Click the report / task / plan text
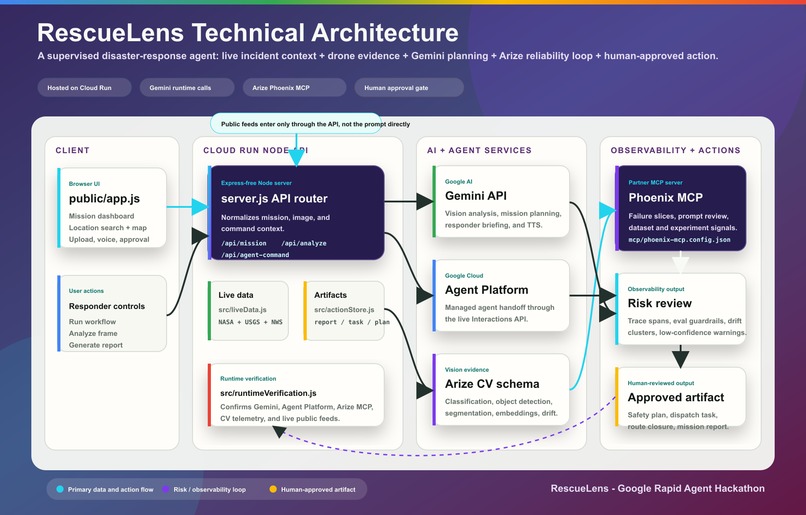806x515 pixels. click(352, 322)
